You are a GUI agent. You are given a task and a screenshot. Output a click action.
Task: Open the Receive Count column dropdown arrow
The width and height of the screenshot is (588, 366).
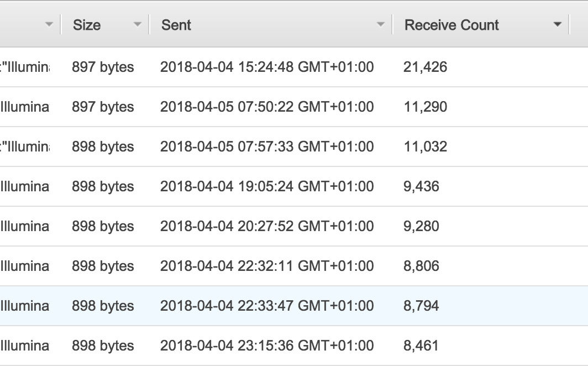tap(558, 25)
